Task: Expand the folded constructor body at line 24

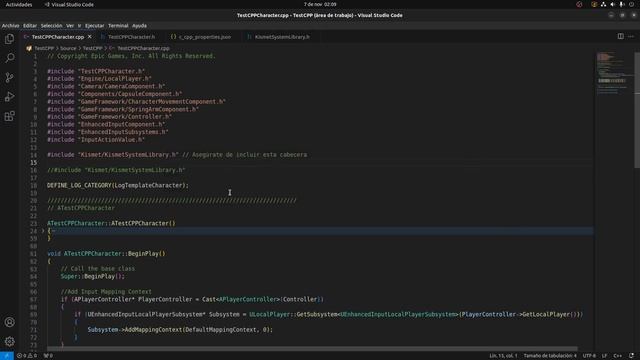Action: point(43,231)
